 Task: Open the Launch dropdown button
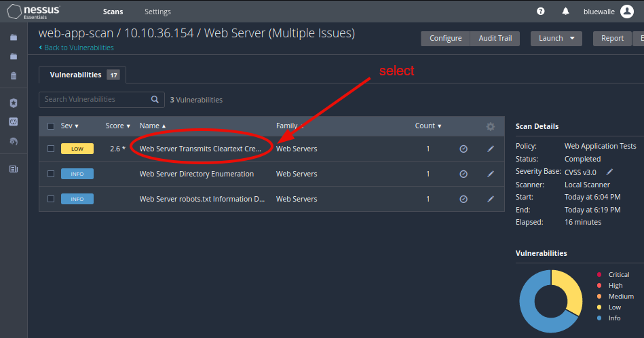(x=556, y=38)
